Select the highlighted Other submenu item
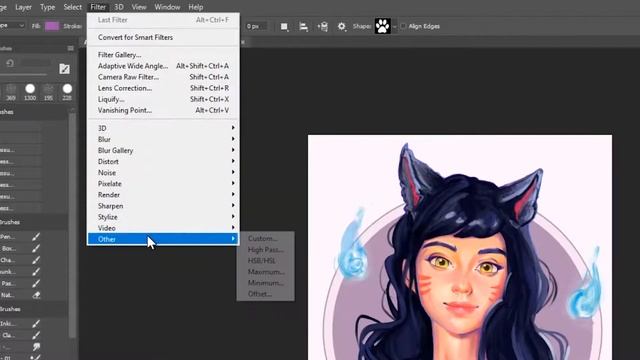 coord(163,239)
